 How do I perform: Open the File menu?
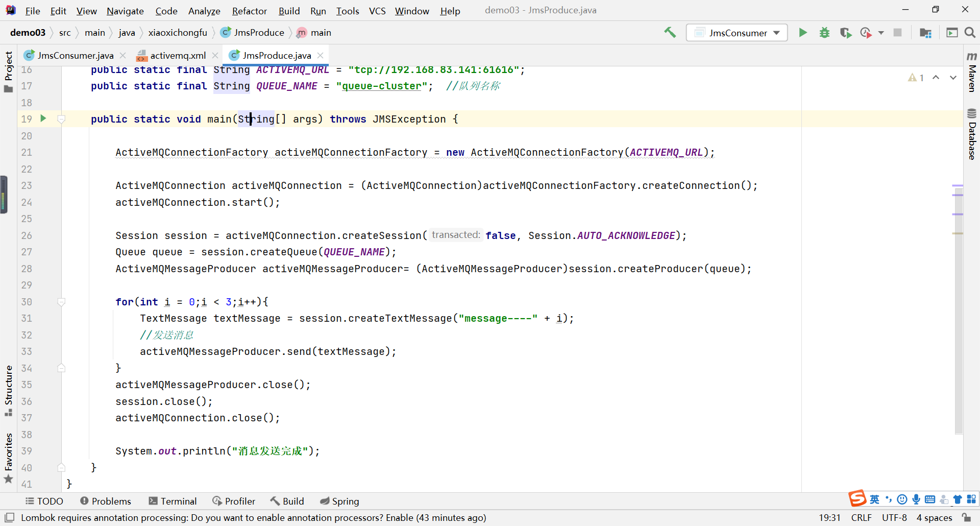point(33,11)
